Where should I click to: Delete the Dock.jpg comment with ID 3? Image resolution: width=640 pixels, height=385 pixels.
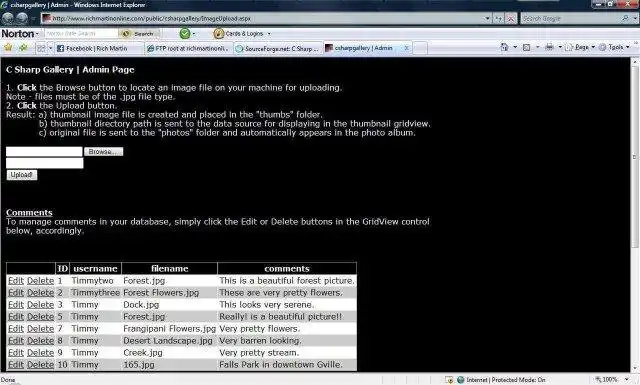(40, 305)
